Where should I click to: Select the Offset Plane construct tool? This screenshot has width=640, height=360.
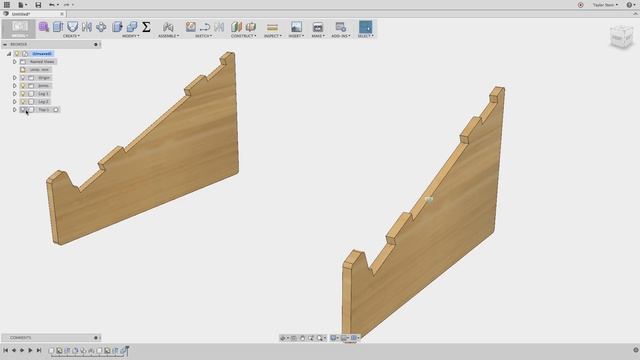[236, 27]
